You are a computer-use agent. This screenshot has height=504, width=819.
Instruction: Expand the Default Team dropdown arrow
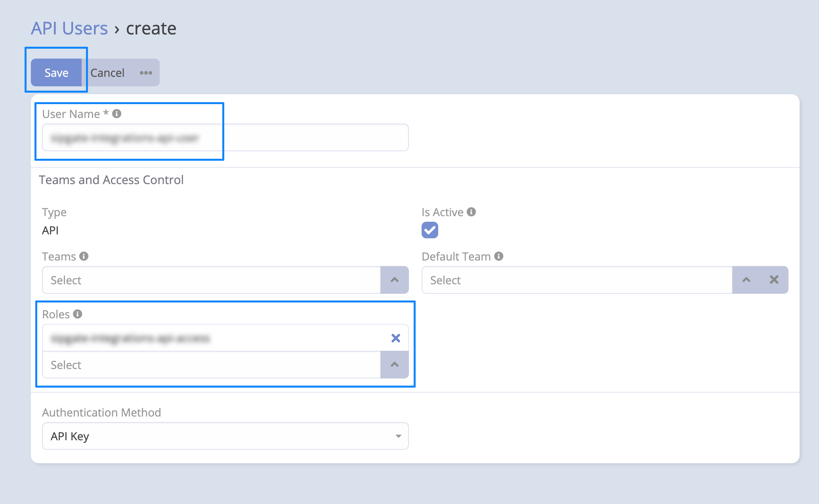(746, 280)
